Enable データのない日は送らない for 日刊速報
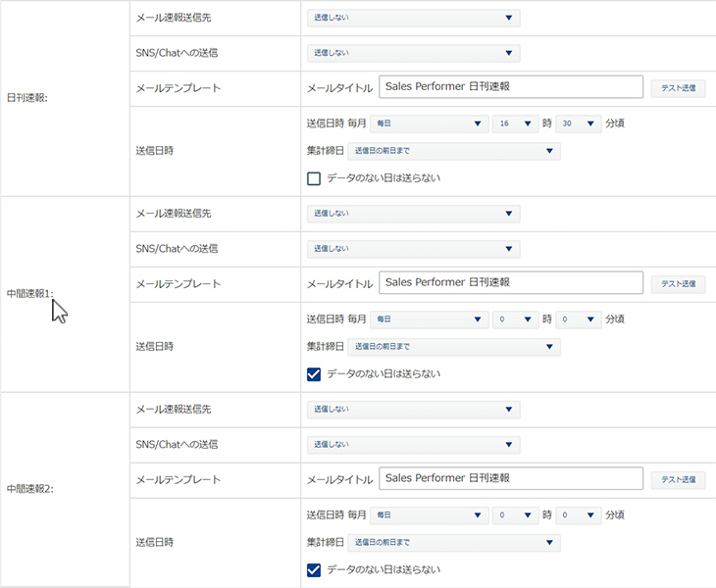Viewport: 716px width, 588px height. tap(314, 178)
